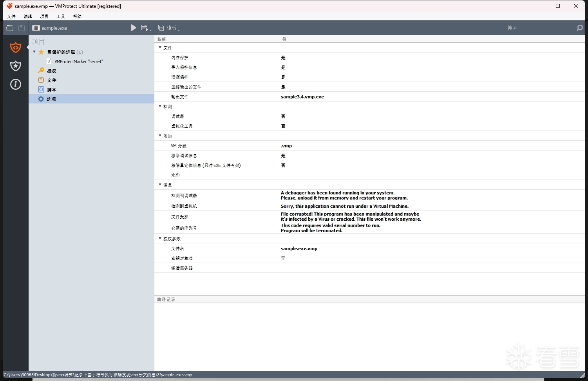Click the 名称 column header
The image size is (588, 381).
(x=161, y=39)
